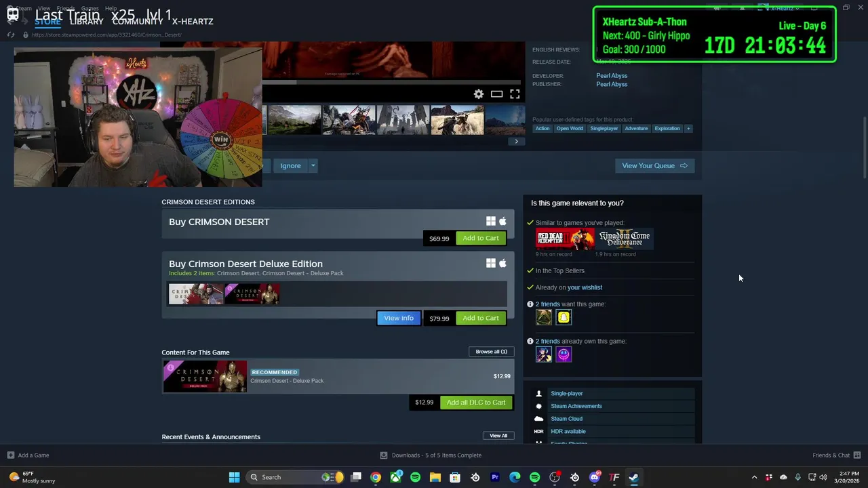The width and height of the screenshot is (868, 488).
Task: Open the Action tag
Action: coord(542,128)
